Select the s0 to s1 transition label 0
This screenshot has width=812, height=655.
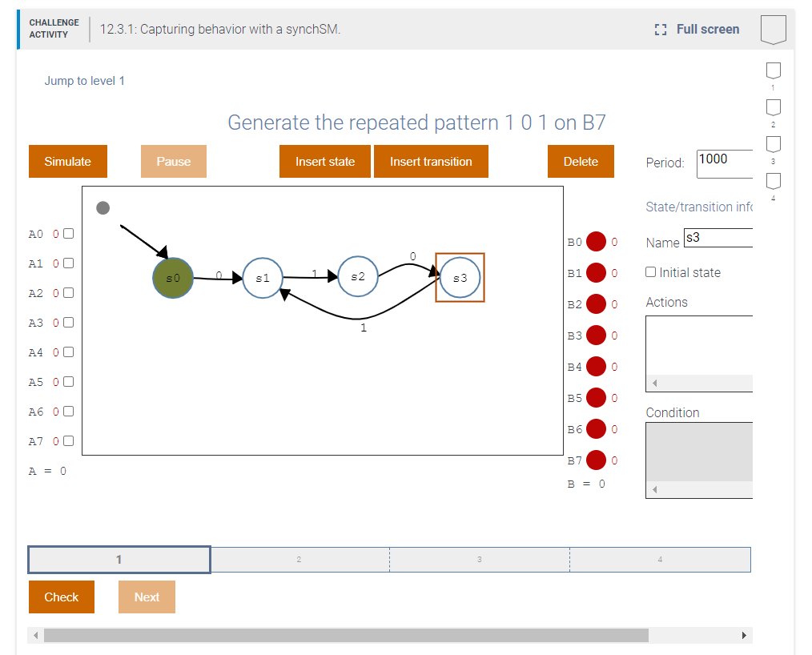219,275
